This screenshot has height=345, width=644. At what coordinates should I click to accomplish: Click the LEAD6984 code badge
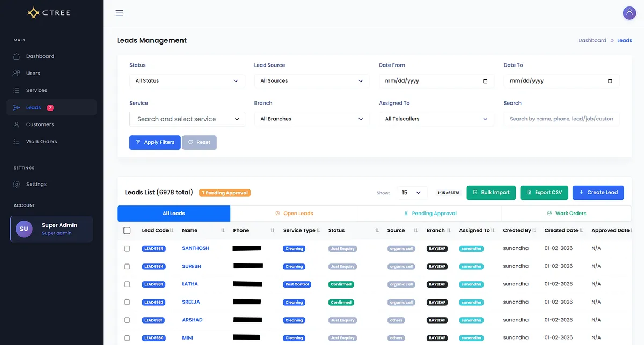[154, 267]
